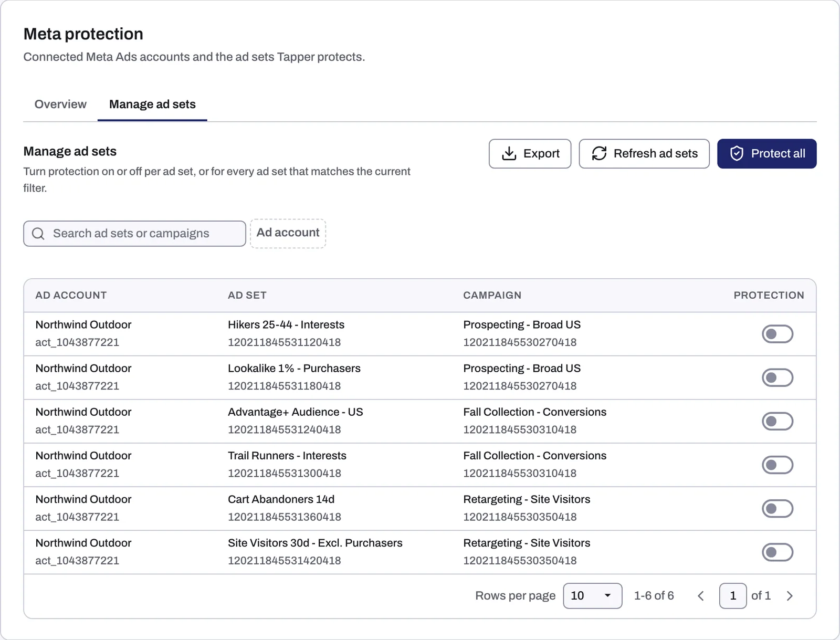Screen dimensions: 840x640
Task: Click ad set name Cart Abandoners 14d
Action: [x=281, y=499]
